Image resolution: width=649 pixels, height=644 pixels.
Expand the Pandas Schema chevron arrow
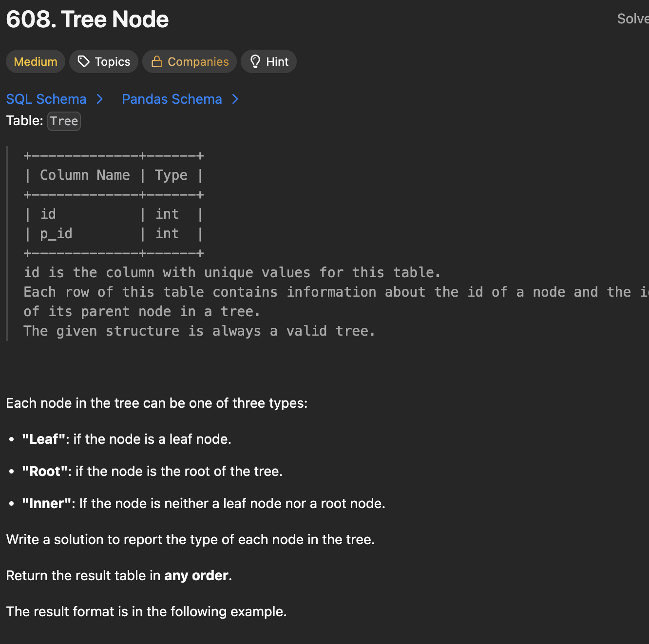235,99
